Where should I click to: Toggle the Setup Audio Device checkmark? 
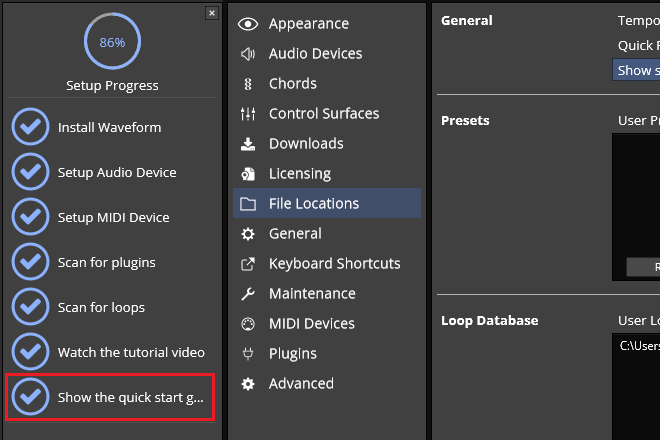click(31, 172)
